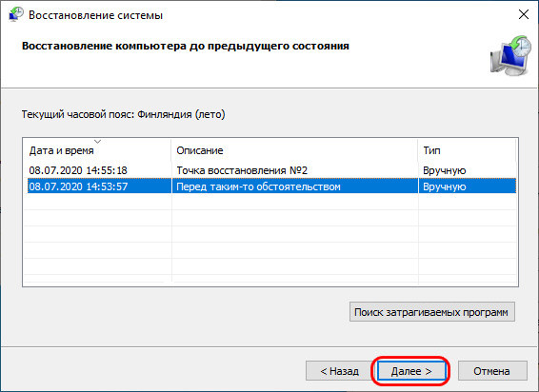Click Вручную type in the highlighted row
Viewport: 539px width, 392px height.
pyautogui.click(x=445, y=186)
